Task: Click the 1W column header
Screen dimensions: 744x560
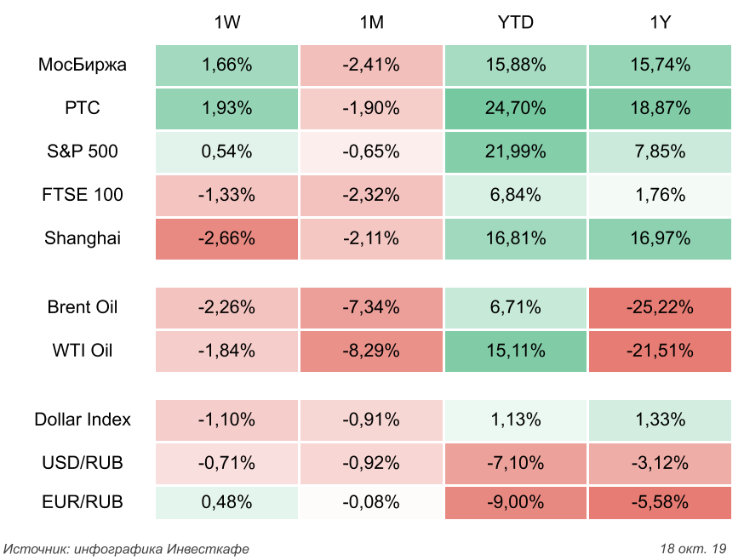Action: [226, 23]
